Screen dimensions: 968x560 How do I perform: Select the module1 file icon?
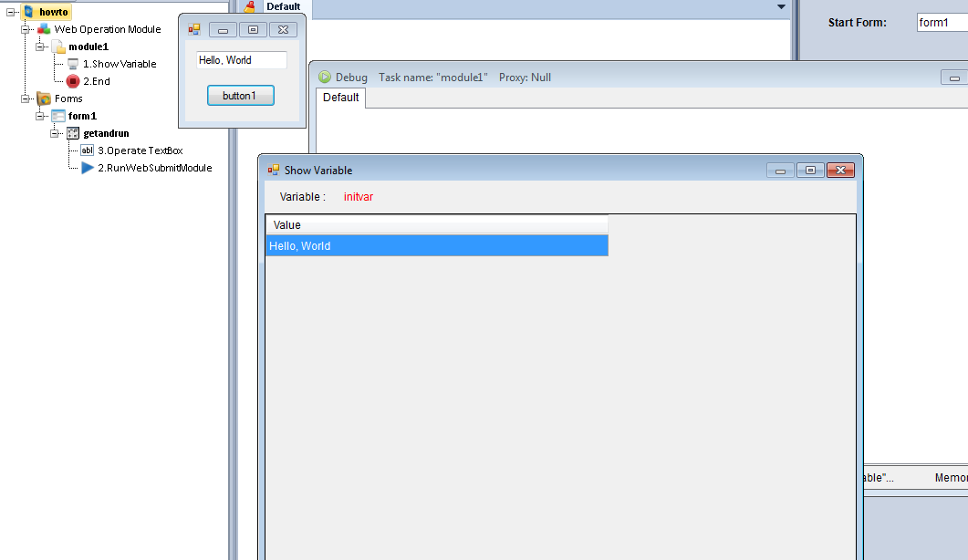click(58, 47)
